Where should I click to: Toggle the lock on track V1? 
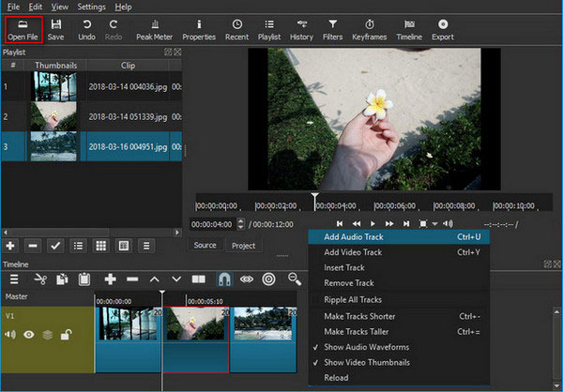point(65,334)
